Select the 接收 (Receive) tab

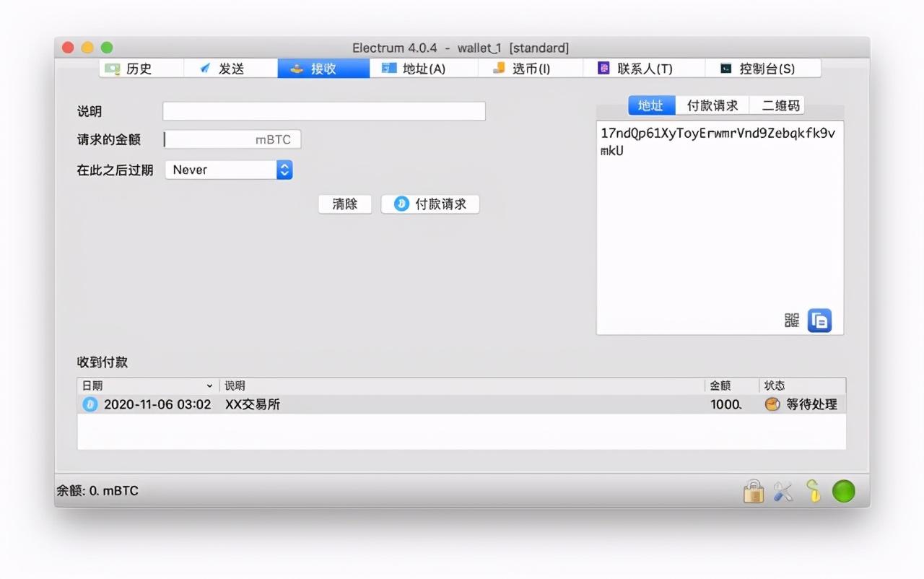click(x=323, y=69)
